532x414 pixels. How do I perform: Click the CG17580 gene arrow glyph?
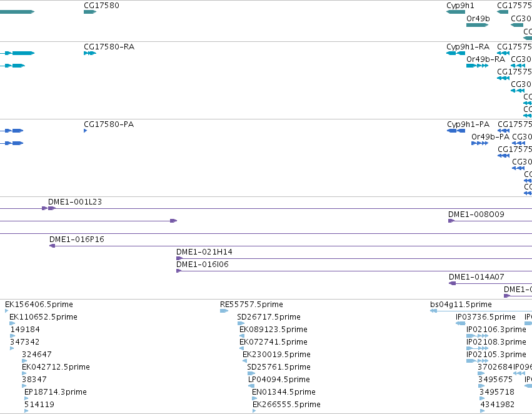click(90, 12)
